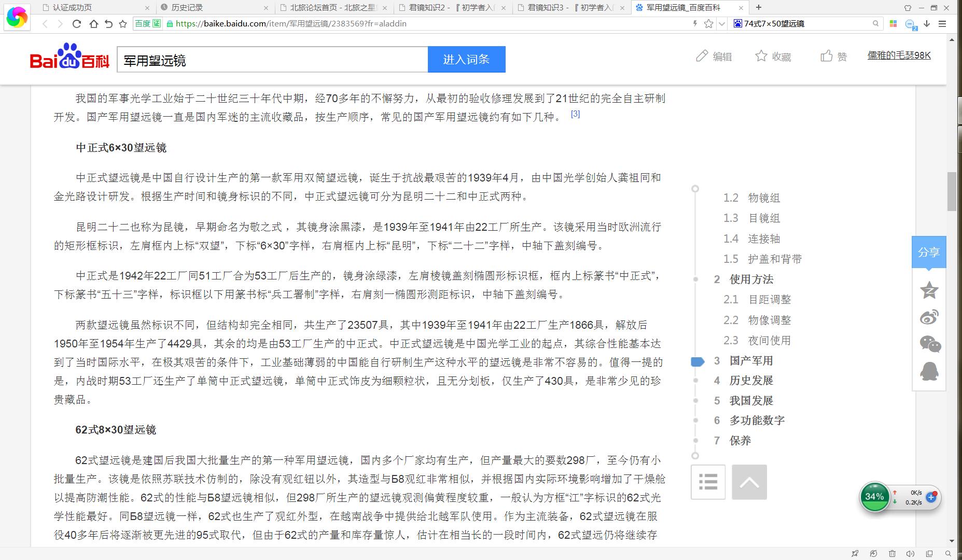Click the browser back arrow
Screen dimensions: 962x560
point(45,24)
